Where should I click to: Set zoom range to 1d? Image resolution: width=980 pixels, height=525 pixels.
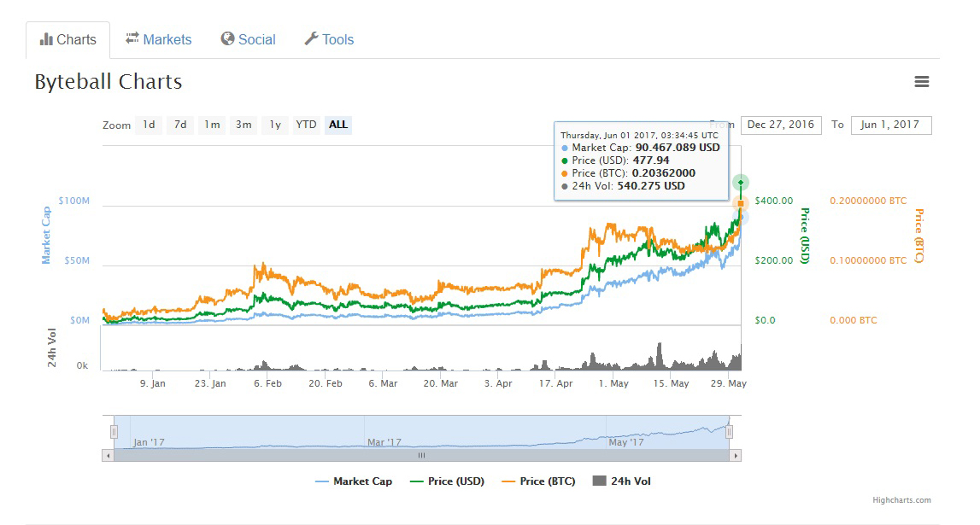[x=149, y=125]
